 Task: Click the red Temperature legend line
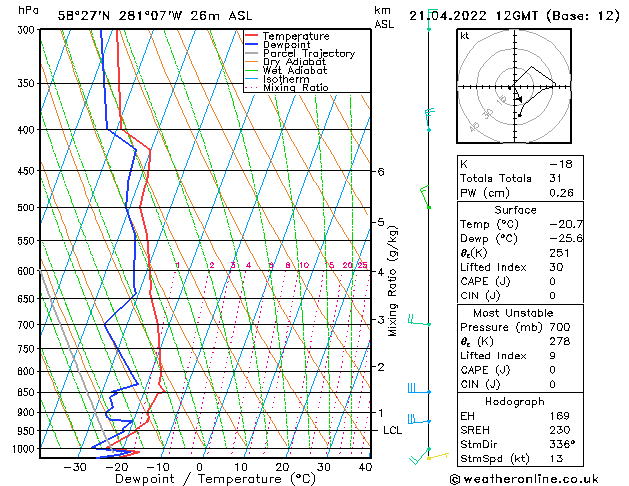coord(253,36)
